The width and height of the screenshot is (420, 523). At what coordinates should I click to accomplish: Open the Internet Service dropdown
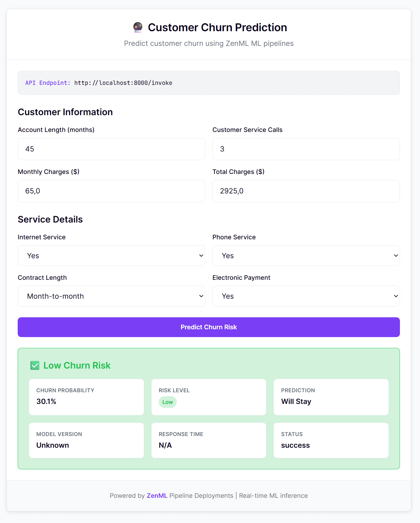tap(111, 256)
